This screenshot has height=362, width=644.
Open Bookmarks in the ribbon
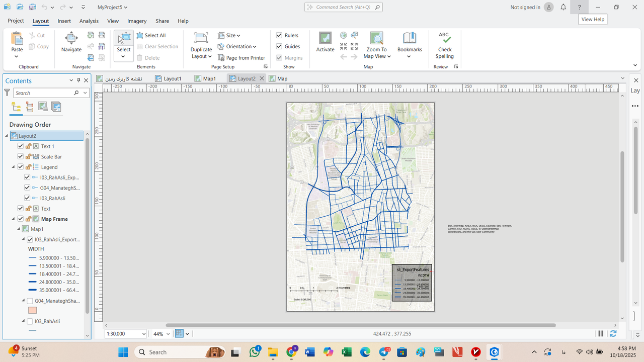pyautogui.click(x=409, y=39)
